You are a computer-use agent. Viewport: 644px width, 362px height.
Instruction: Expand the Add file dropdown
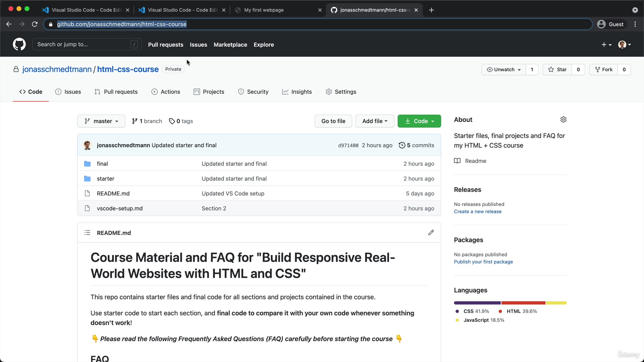pyautogui.click(x=375, y=121)
